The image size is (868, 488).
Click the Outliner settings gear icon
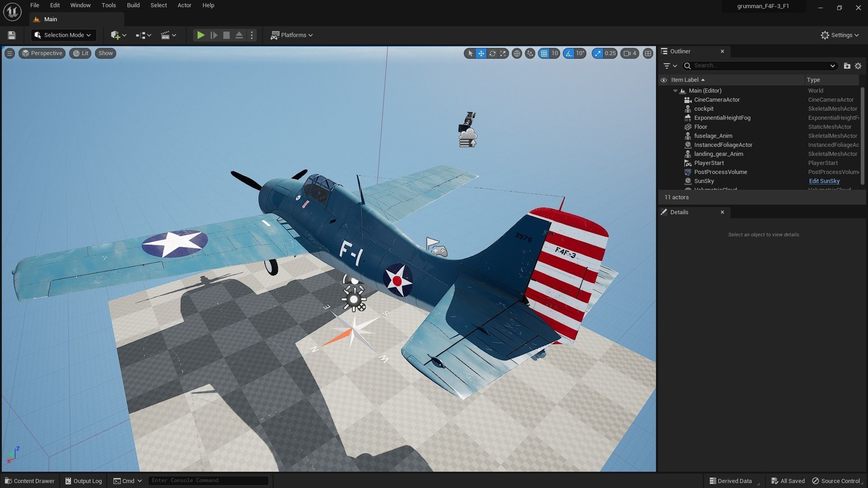coord(858,66)
